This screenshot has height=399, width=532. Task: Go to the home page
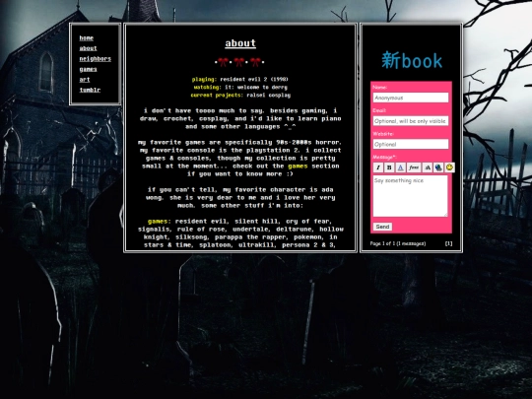tap(86, 38)
